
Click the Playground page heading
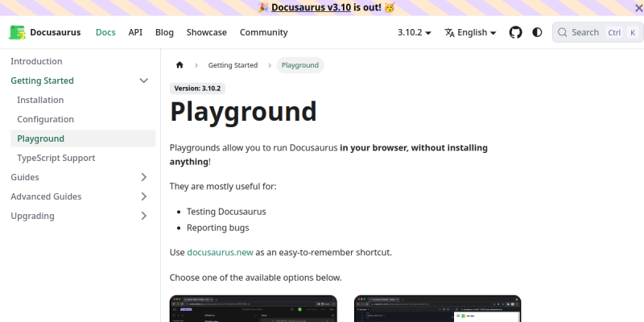(x=243, y=111)
